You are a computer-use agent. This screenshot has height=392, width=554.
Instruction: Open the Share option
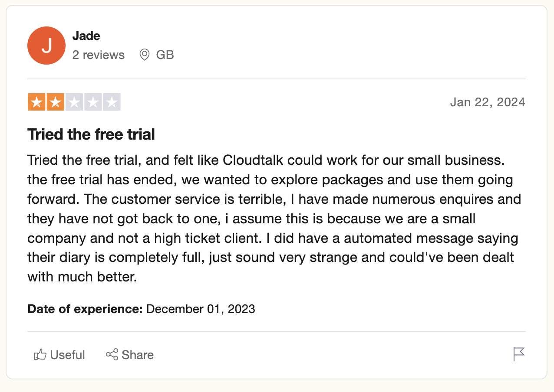point(130,355)
